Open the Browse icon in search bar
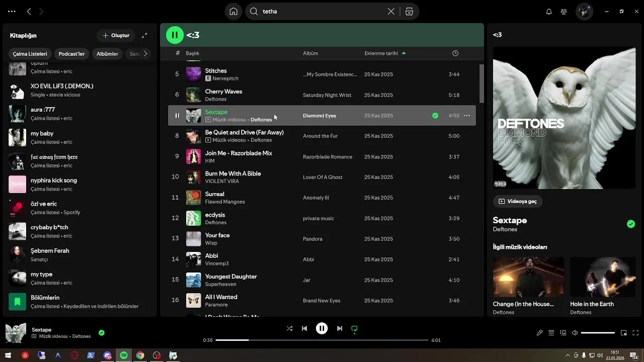 pos(409,12)
